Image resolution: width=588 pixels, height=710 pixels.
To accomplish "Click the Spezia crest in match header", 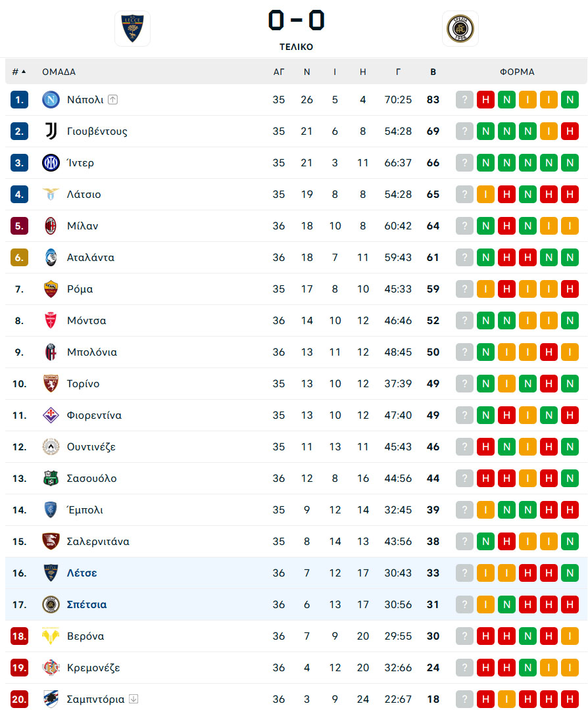I will point(460,29).
